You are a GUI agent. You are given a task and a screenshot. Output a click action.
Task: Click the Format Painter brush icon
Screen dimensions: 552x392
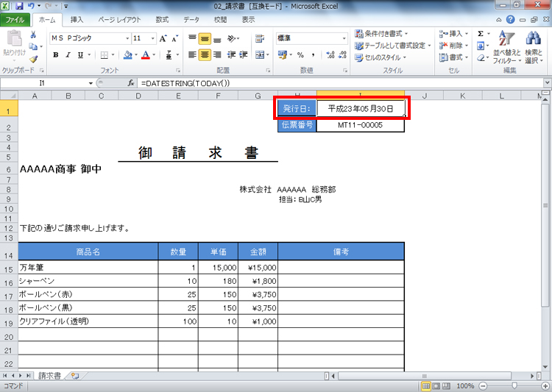click(33, 59)
